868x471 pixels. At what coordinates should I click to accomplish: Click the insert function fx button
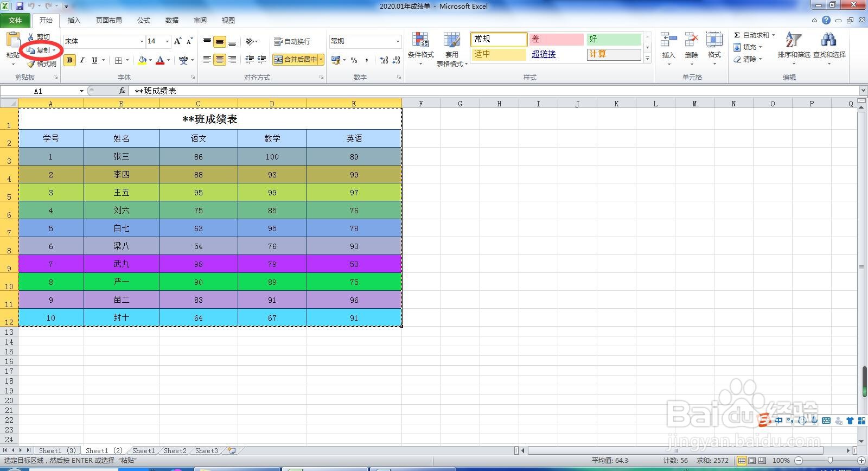click(x=122, y=91)
